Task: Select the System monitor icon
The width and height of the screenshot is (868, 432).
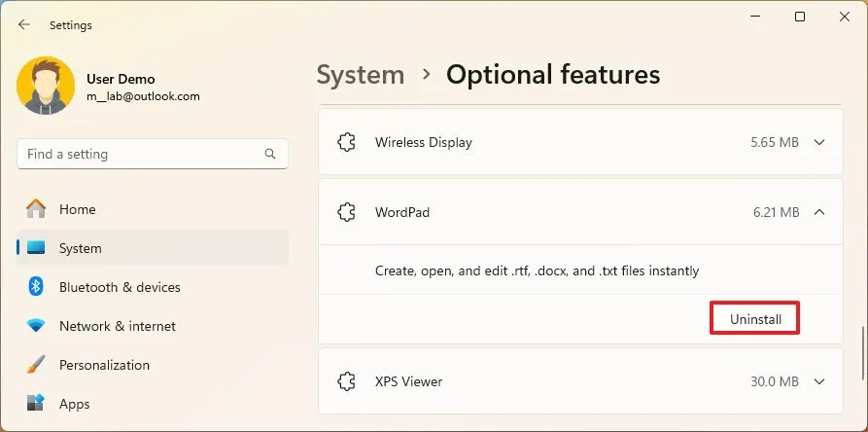Action: point(36,248)
